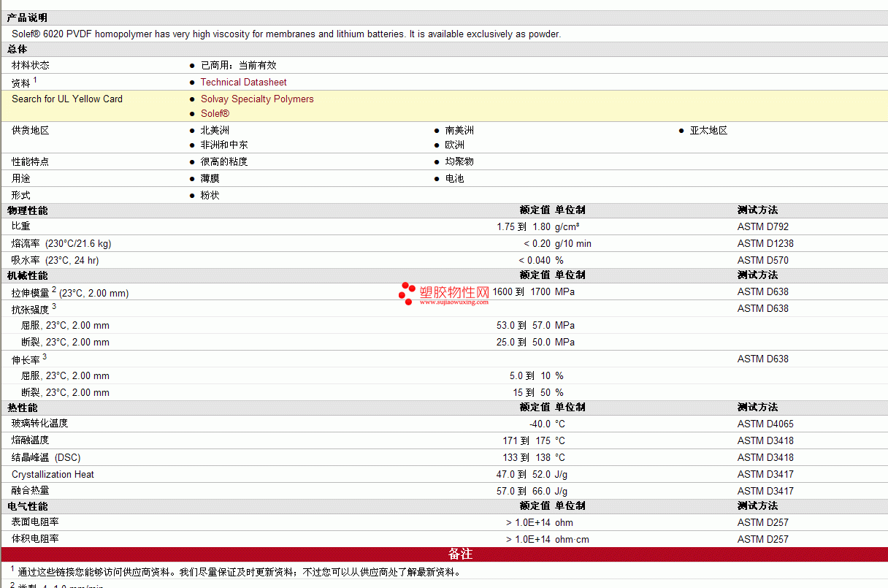Select the ASTM D792 test method
This screenshot has width=888, height=588.
[763, 227]
